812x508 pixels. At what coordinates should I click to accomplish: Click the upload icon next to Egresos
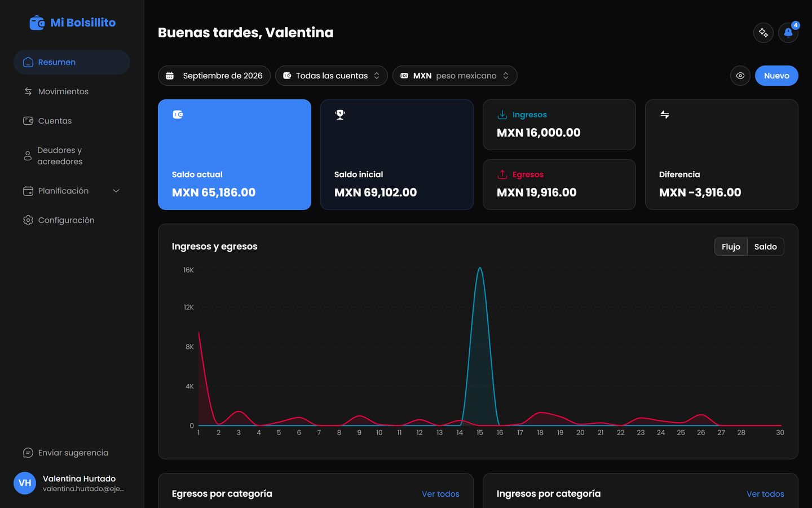[x=502, y=174]
